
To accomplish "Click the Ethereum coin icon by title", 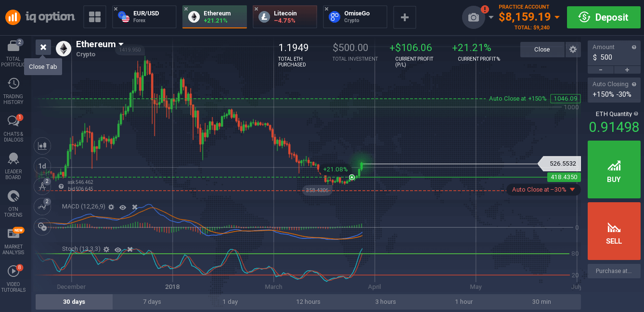I will [64, 49].
